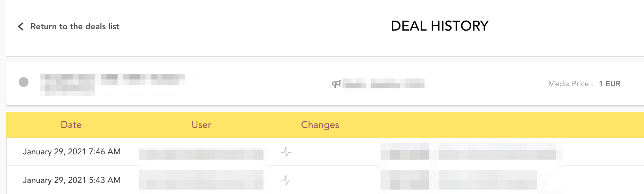644x194 pixels.
Task: Click the megaphone campaign icon
Action: [x=336, y=84]
